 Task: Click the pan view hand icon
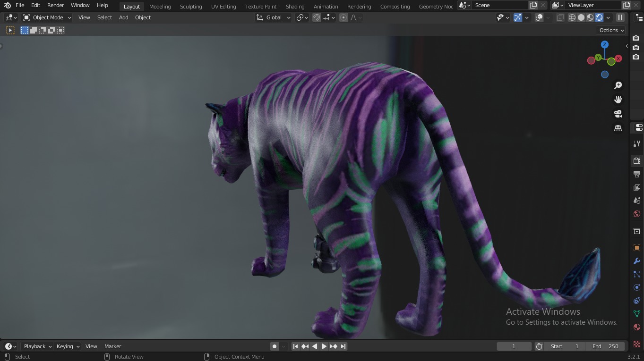click(618, 100)
